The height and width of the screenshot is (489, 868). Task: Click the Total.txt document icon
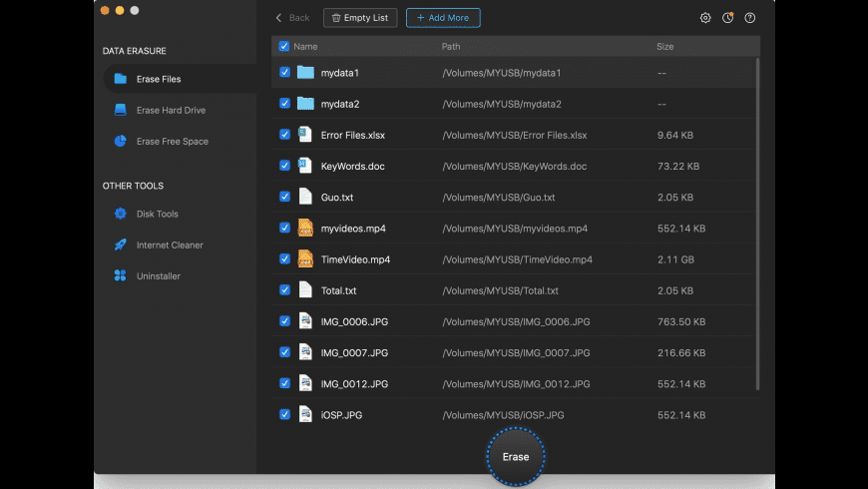305,289
